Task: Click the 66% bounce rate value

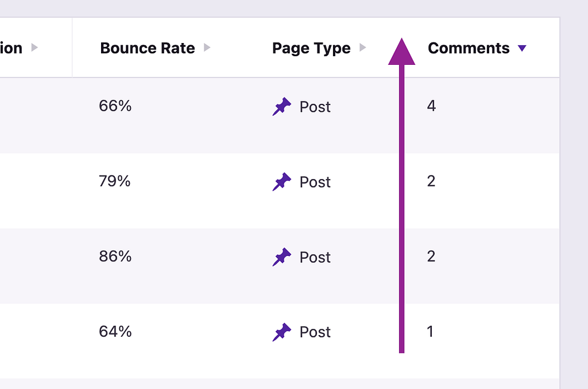Action: 115,106
